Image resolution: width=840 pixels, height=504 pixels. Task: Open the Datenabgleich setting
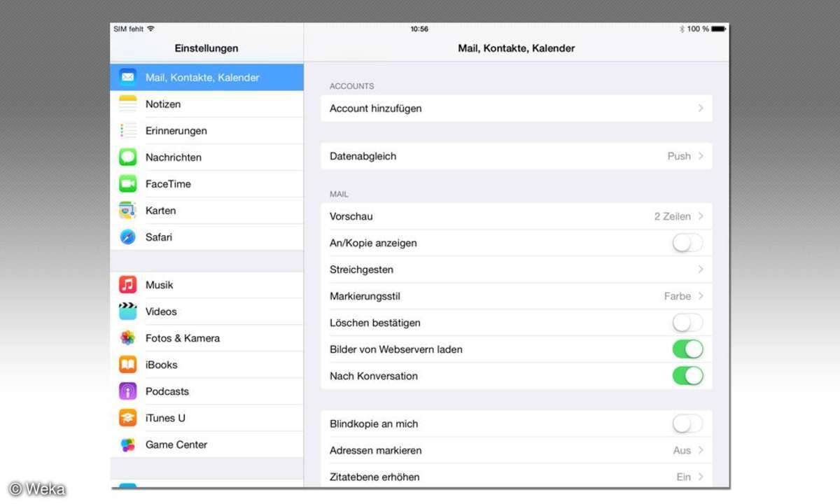point(517,156)
